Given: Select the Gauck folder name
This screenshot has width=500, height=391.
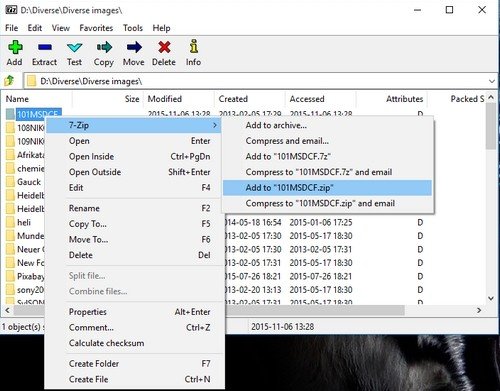Looking at the screenshot, I should click(x=29, y=182).
